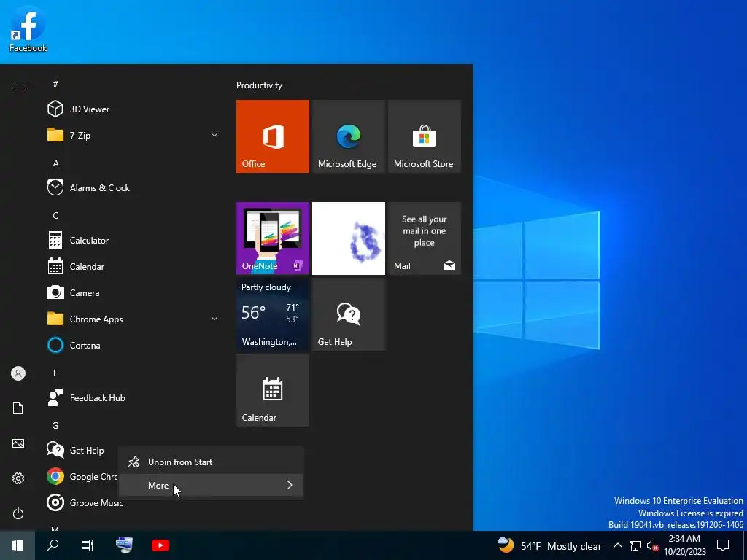Open the computer app pinned on taskbar
This screenshot has height=560, width=747.
[x=124, y=545]
